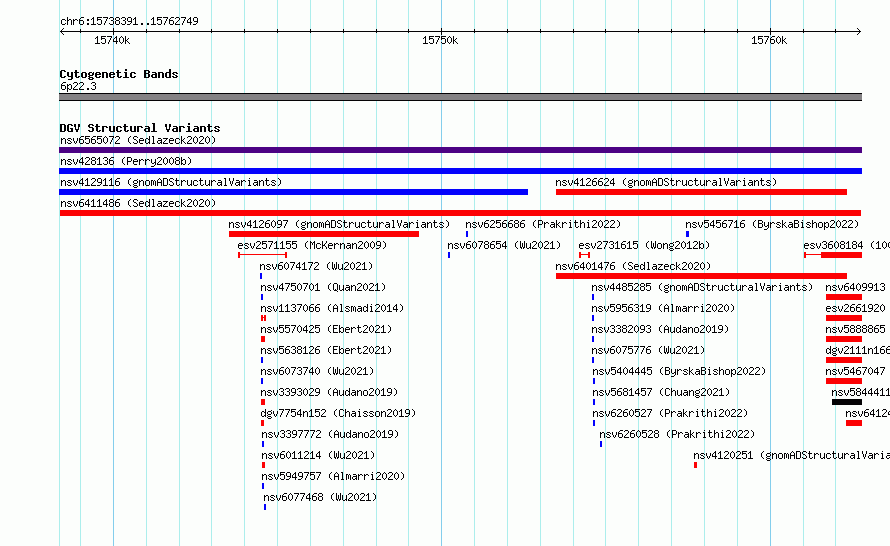Screen dimensions: 890x546
Task: Open esv2571155 (McKernan2009) variant label
Action: click(x=312, y=245)
